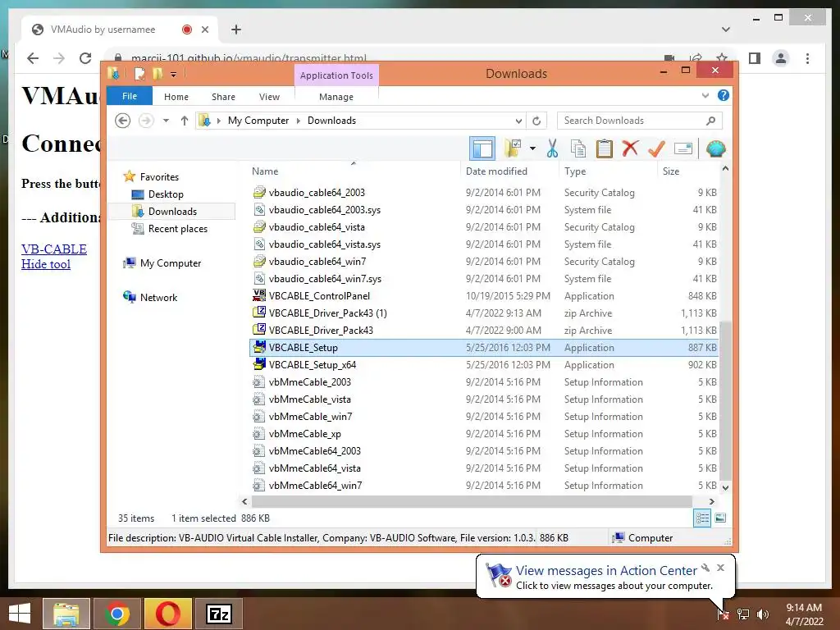Click the Rename label icon in toolbar

tap(683, 148)
